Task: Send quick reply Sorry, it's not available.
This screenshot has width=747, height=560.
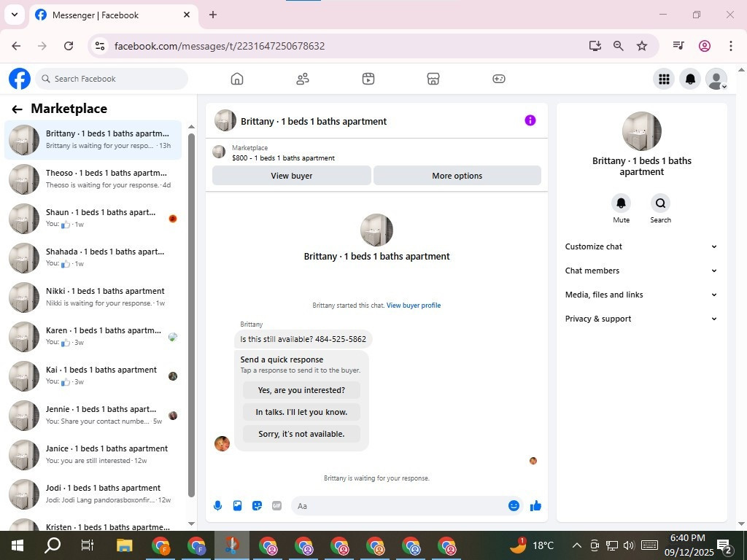Action: [301, 434]
